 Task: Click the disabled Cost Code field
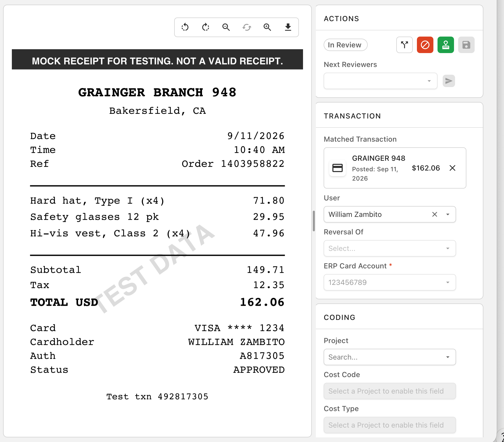pyautogui.click(x=390, y=391)
